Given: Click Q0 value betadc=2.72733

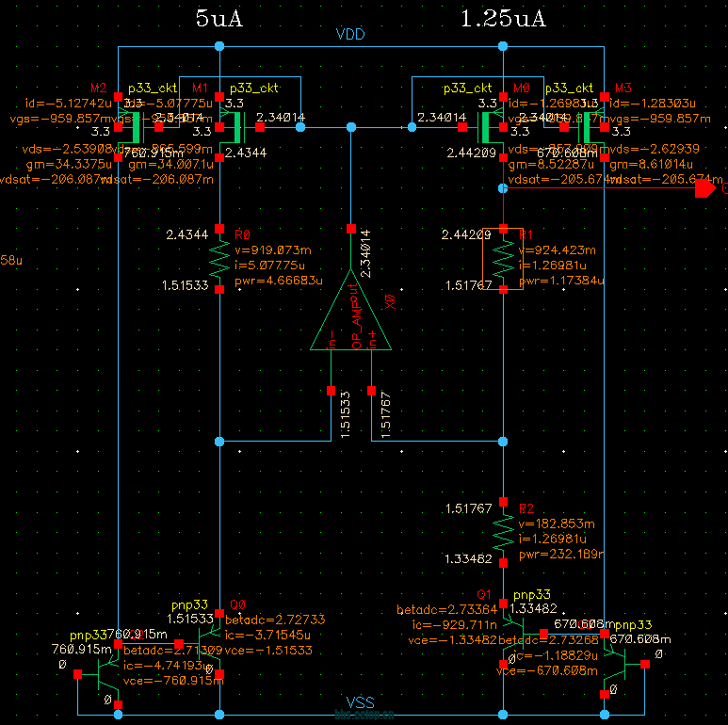Looking at the screenshot, I should coord(275,620).
